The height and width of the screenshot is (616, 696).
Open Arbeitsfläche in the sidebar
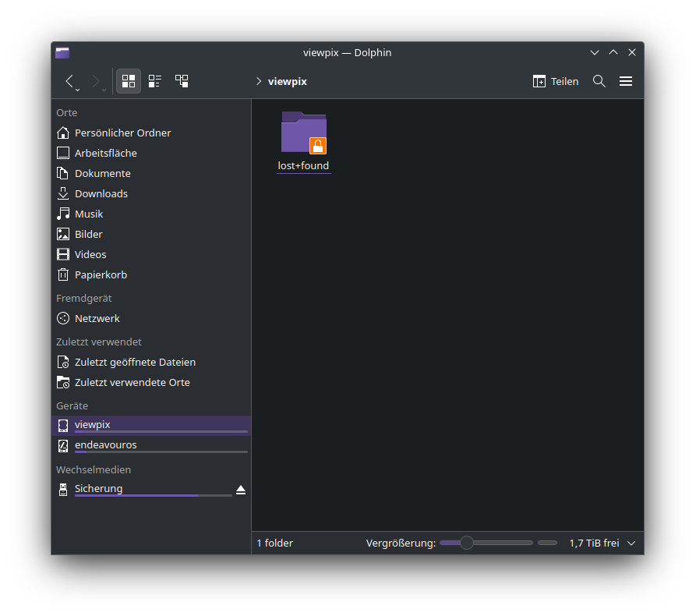pos(151,154)
